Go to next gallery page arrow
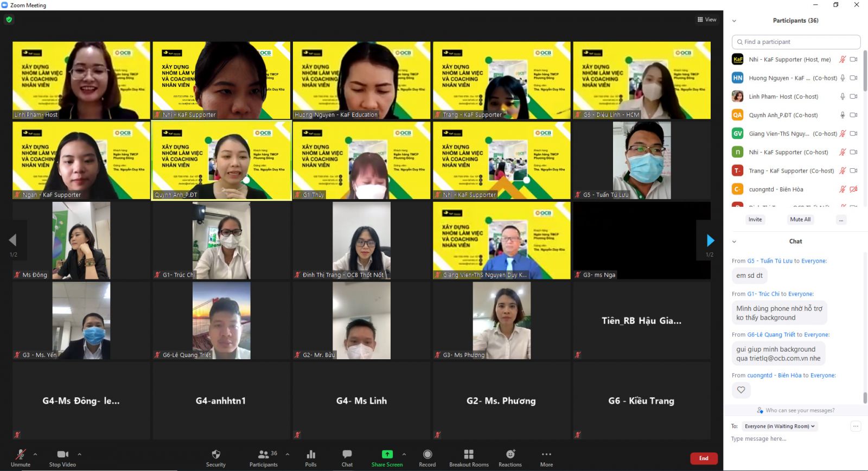Image resolution: width=868 pixels, height=471 pixels. coord(710,240)
